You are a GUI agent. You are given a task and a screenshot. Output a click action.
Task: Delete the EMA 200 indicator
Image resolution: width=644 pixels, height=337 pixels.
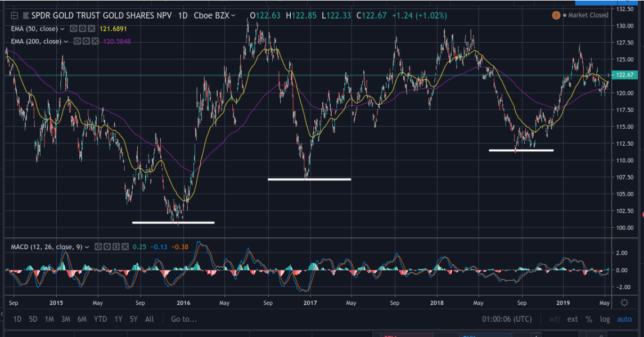point(94,41)
